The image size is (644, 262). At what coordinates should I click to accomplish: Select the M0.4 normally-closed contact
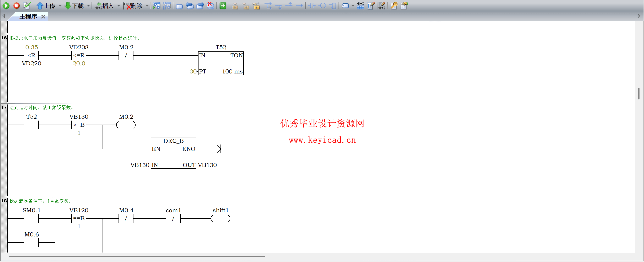[x=126, y=218]
